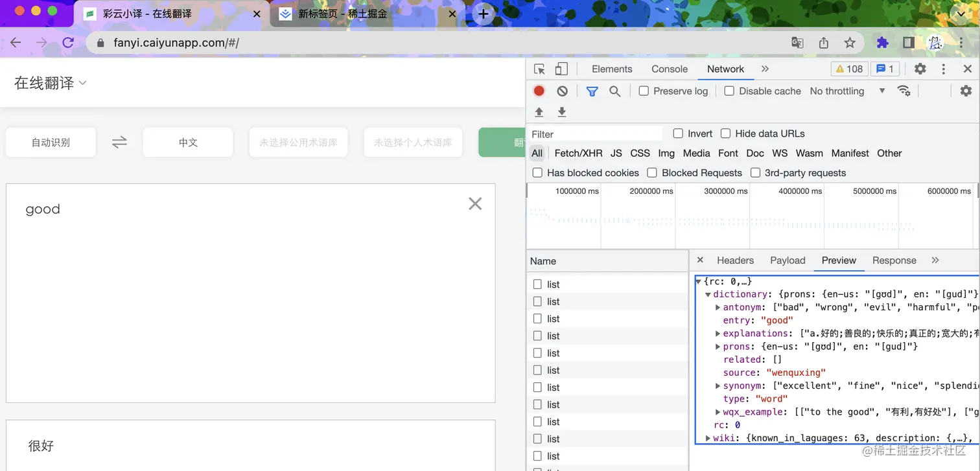Click the export HAR download arrow
Viewport: 980px width, 471px height.
point(561,111)
